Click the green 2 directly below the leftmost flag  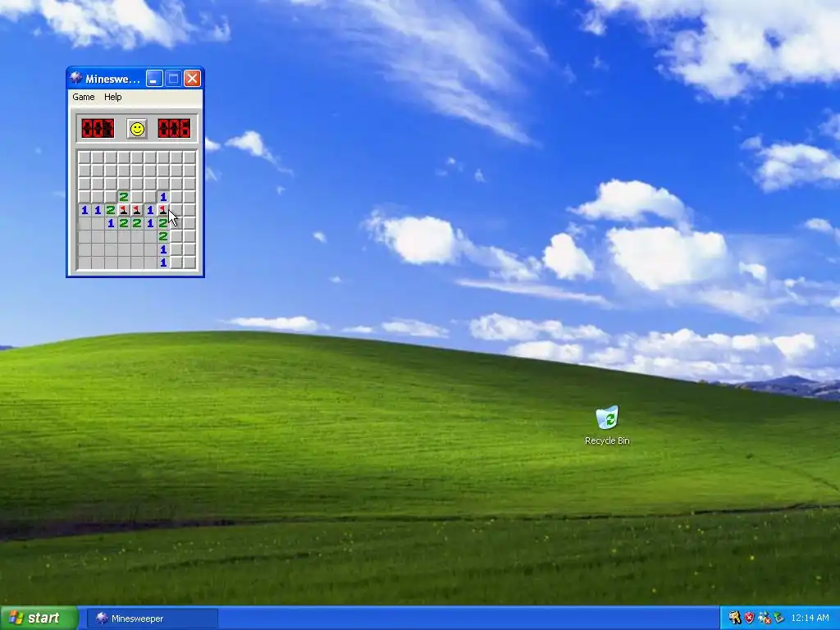click(124, 223)
